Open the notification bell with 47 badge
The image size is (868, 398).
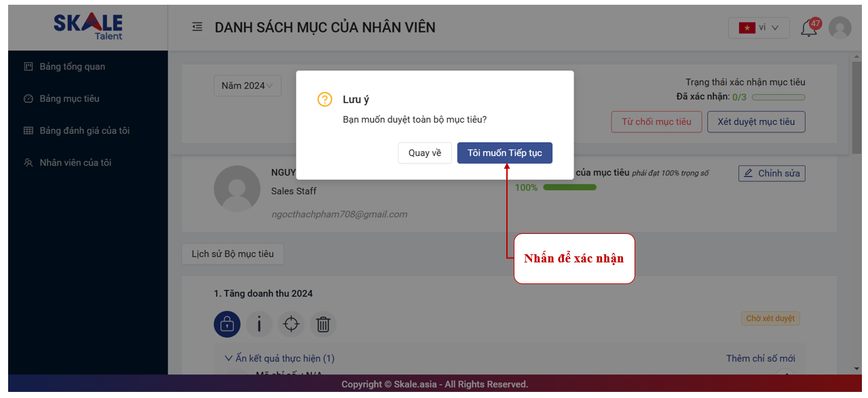[809, 28]
